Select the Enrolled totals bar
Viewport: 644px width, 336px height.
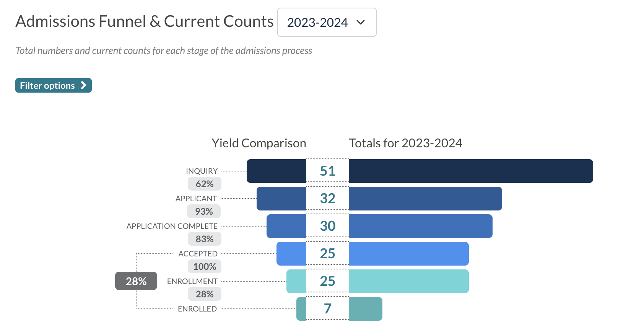tap(365, 309)
